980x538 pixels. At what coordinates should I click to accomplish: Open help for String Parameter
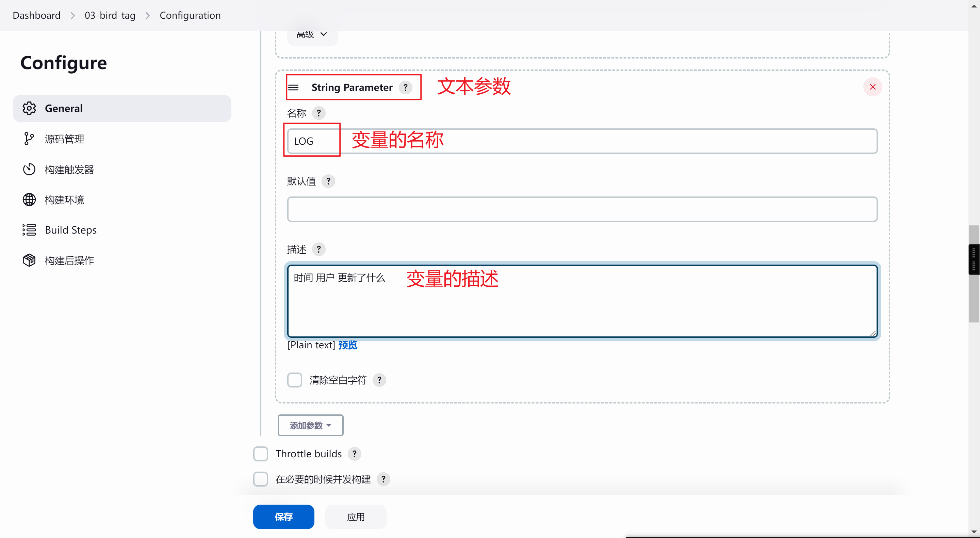click(406, 88)
